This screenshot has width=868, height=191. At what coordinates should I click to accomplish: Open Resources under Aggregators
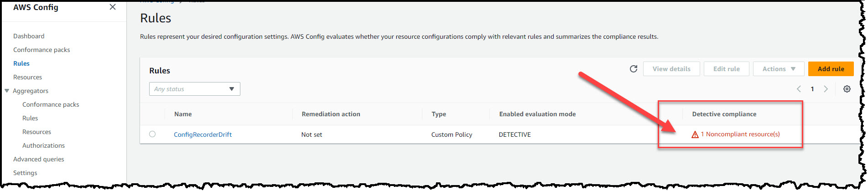coord(36,132)
